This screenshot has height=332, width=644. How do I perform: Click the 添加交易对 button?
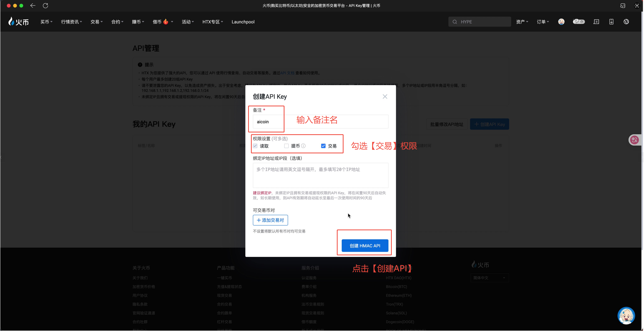270,220
